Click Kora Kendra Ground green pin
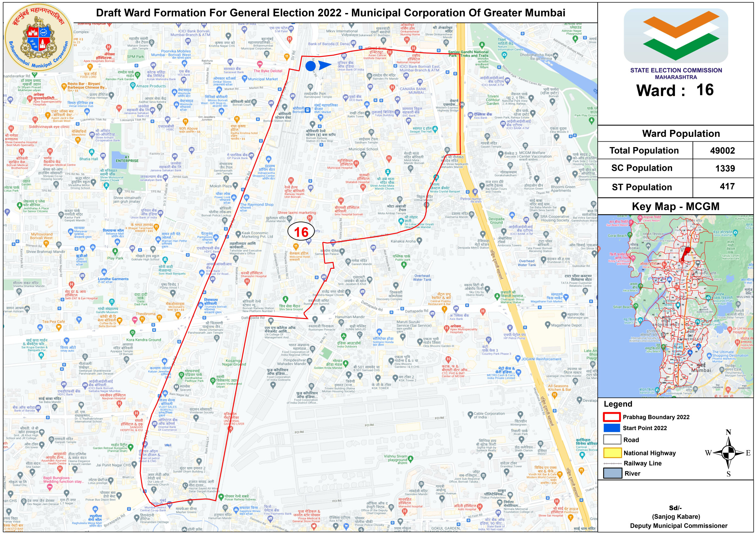This screenshot has width=756, height=534. (x=132, y=333)
